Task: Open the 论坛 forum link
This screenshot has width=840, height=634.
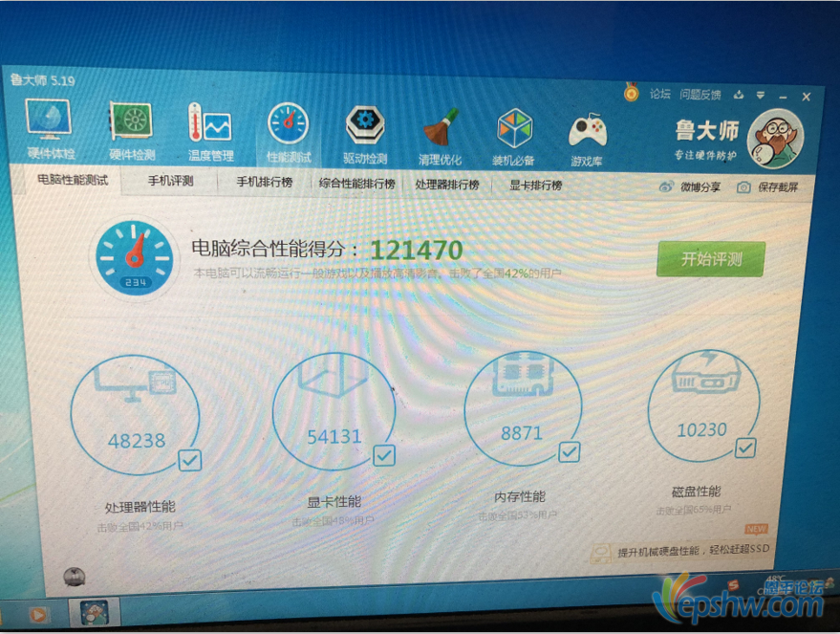Action: (660, 95)
